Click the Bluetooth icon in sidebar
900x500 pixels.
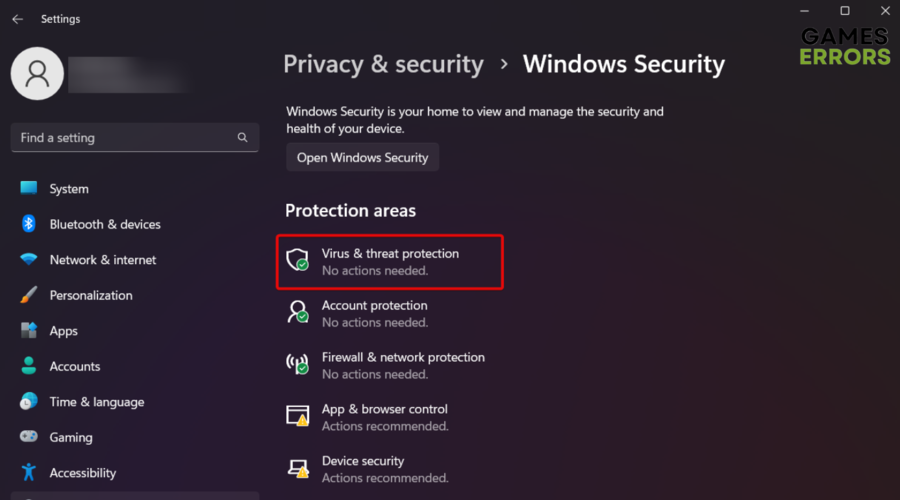(x=29, y=224)
